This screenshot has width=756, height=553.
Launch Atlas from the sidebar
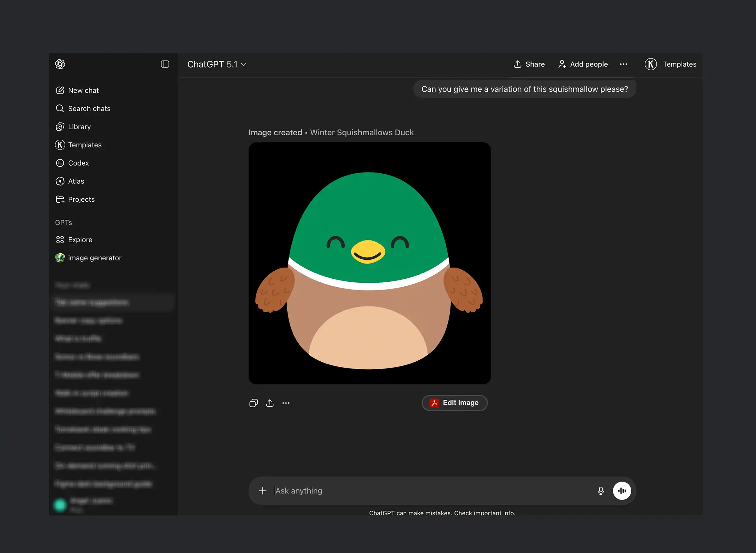point(70,181)
